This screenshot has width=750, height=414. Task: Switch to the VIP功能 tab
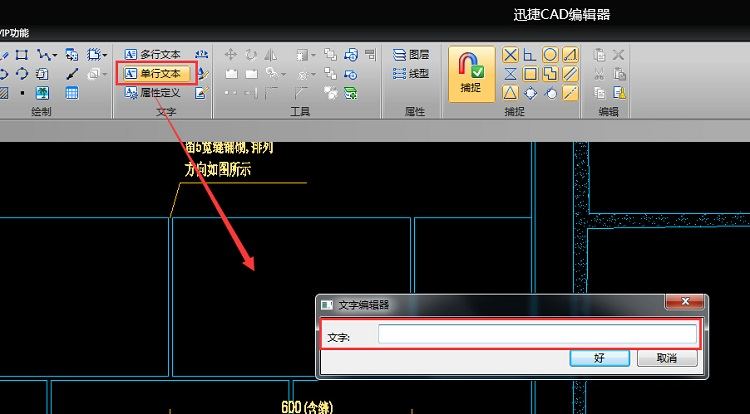[x=14, y=33]
